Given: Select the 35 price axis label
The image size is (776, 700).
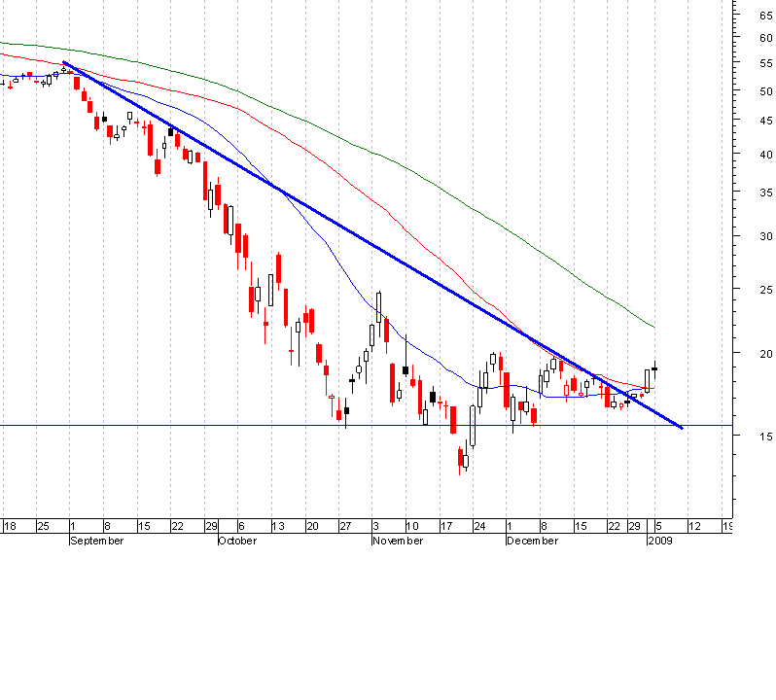Looking at the screenshot, I should click(x=766, y=192).
